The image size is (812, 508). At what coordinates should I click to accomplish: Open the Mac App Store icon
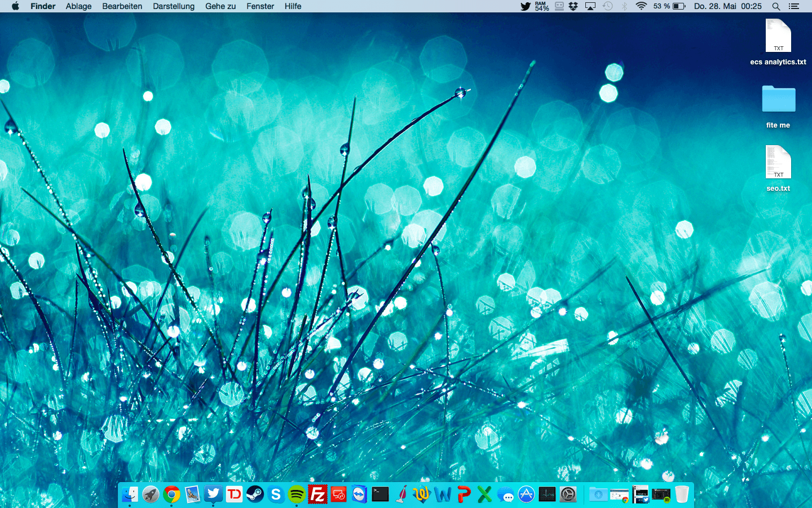tap(526, 494)
